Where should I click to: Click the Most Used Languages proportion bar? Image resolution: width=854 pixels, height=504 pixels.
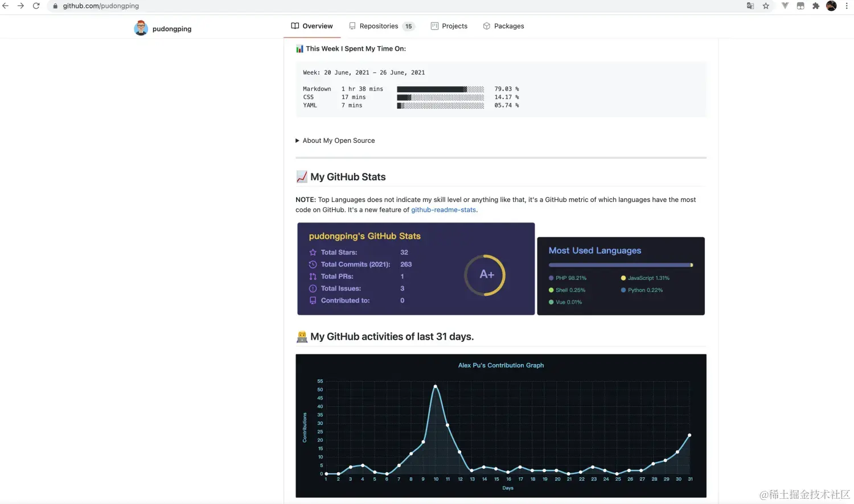pos(621,265)
